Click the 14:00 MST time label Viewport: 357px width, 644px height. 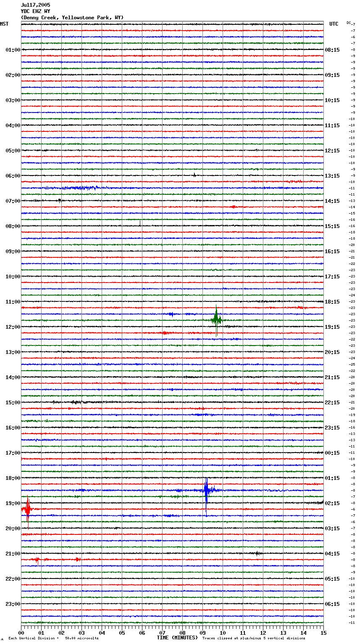(x=13, y=377)
